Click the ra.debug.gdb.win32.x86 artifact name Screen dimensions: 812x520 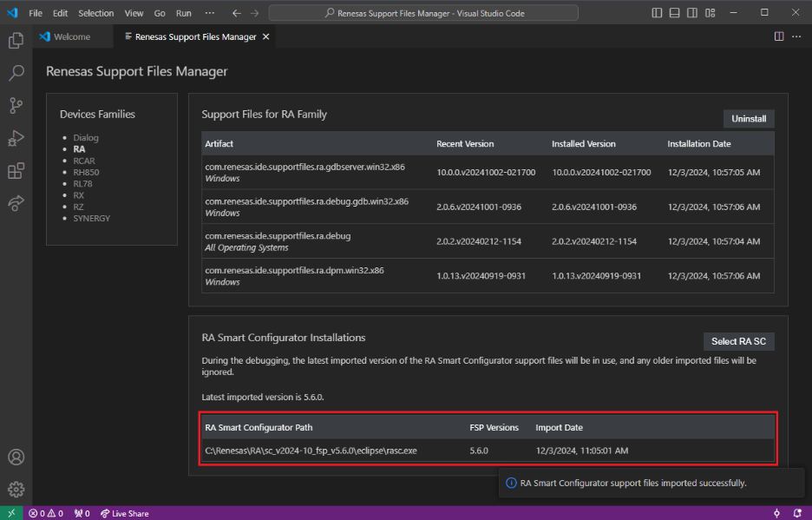click(x=306, y=201)
